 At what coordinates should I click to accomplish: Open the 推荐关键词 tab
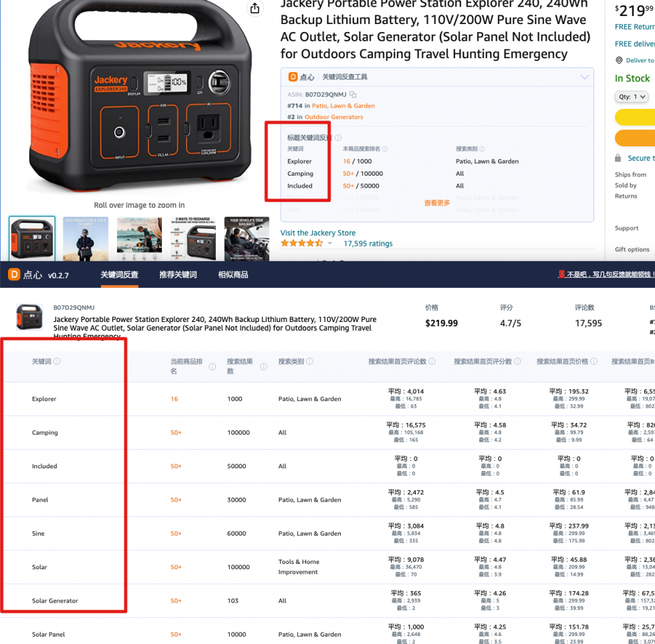click(178, 275)
